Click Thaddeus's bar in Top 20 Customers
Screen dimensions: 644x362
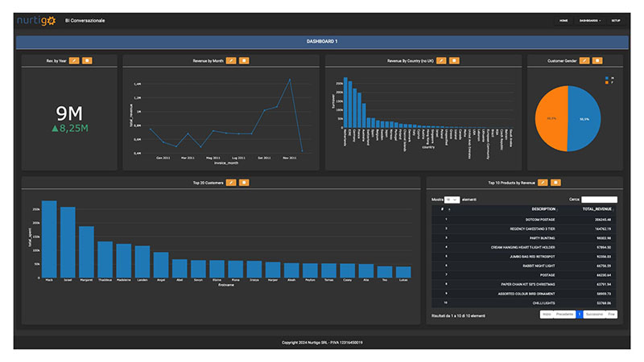coord(105,260)
